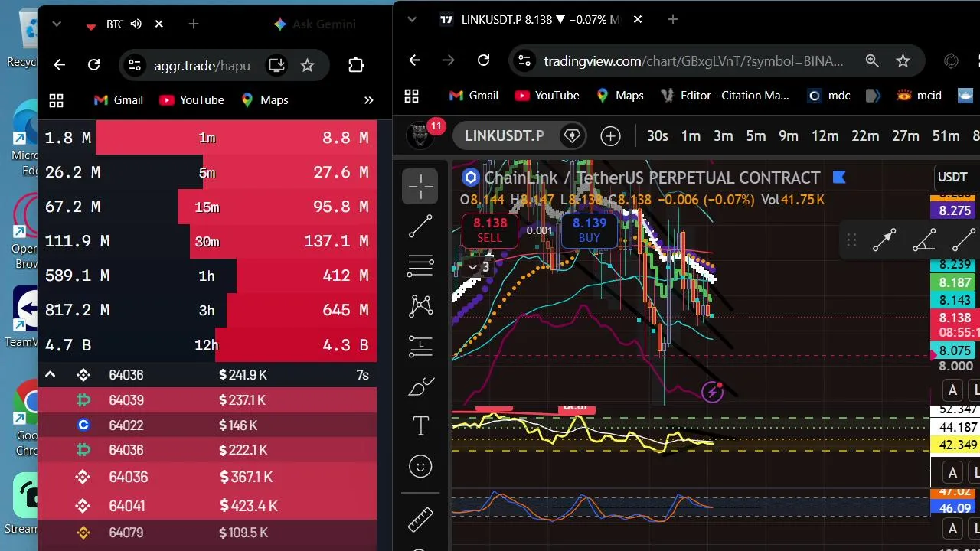Click the 1h volume bar row
The height and width of the screenshot is (551, 980).
pos(207,275)
